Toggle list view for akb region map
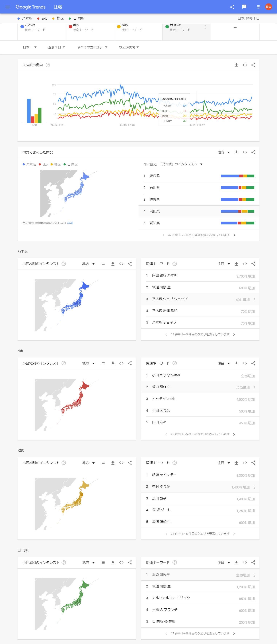This screenshot has height=644, width=277. pos(103,363)
